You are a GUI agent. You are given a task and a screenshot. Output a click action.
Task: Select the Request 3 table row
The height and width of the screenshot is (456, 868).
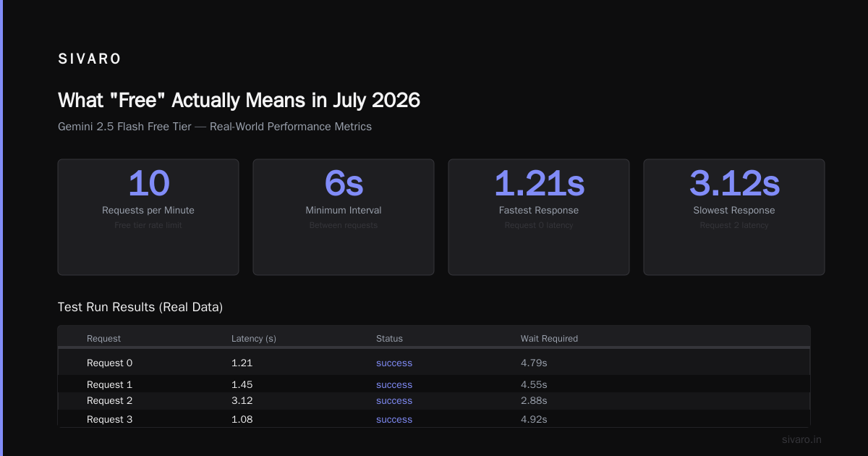tap(434, 419)
